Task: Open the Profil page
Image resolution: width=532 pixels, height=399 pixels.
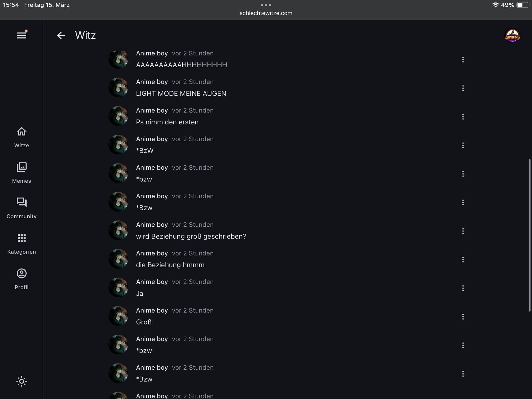Action: [x=22, y=279]
